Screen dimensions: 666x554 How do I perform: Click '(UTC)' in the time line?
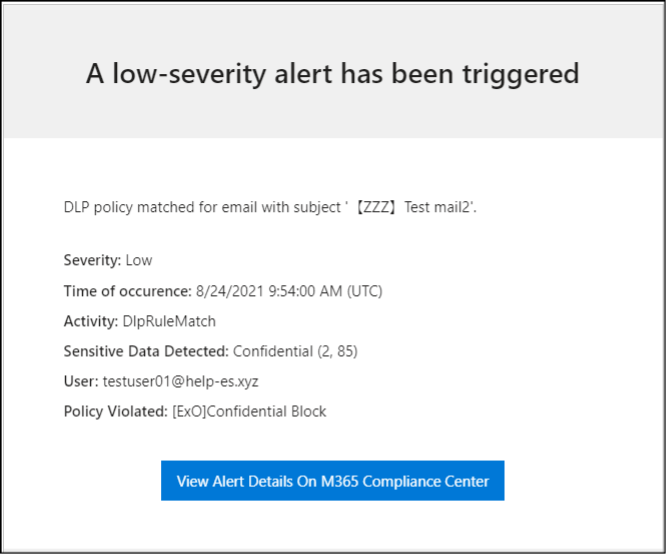pyautogui.click(x=364, y=291)
